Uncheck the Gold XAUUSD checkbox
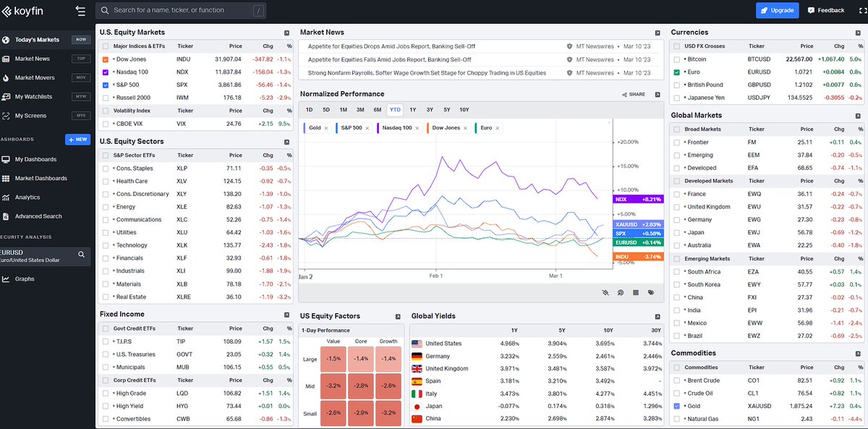Image resolution: width=868 pixels, height=429 pixels. click(676, 406)
